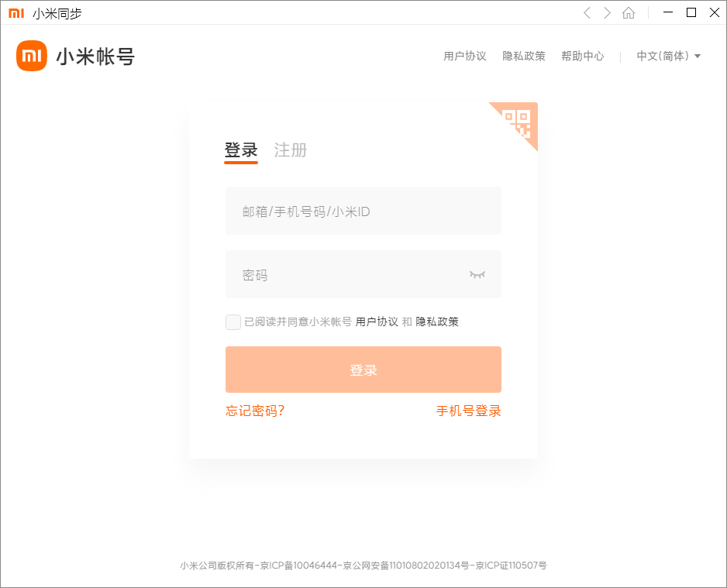The image size is (727, 588).
Task: Click the Xiaomi logo beside 小米帐号
Action: pos(32,56)
